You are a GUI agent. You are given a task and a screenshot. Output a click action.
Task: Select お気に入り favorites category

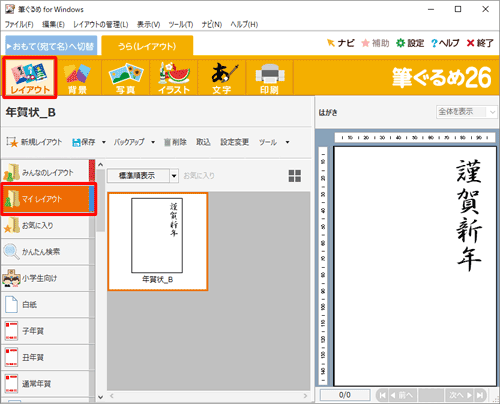pos(45,225)
